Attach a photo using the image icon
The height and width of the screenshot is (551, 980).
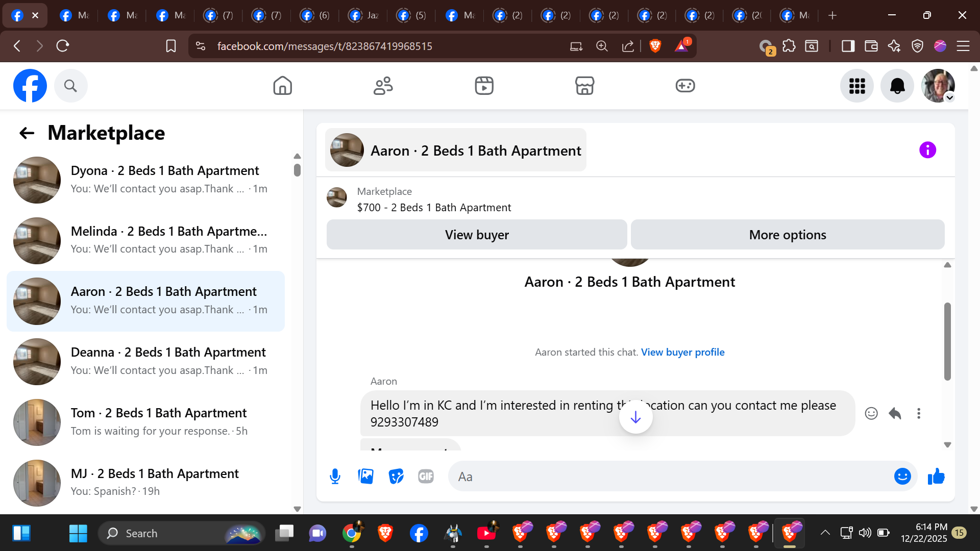point(365,477)
